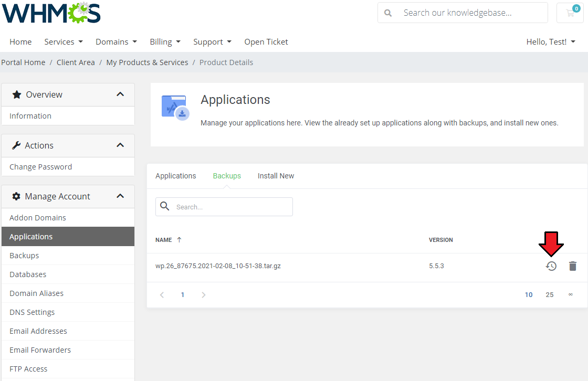
Task: Open Addon Domains in sidebar
Action: pyautogui.click(x=68, y=218)
